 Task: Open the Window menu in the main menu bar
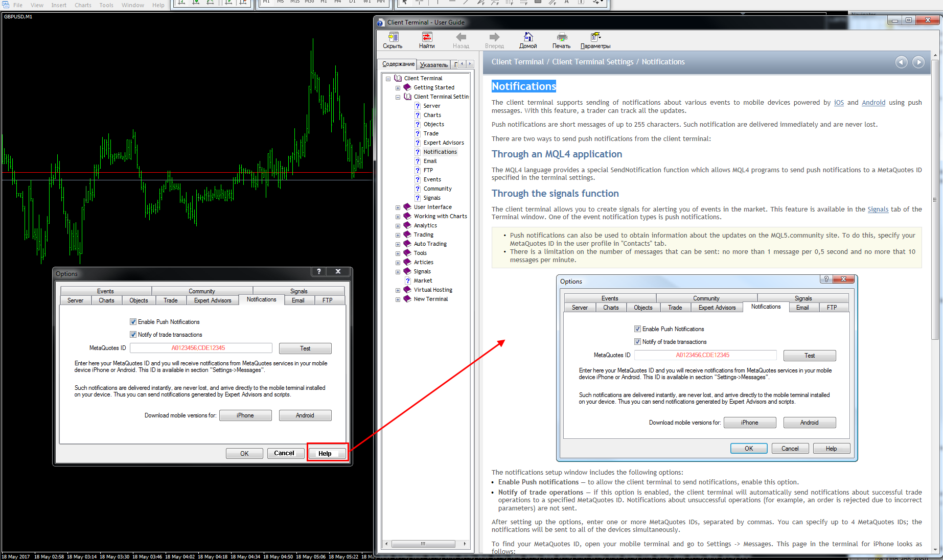[133, 5]
